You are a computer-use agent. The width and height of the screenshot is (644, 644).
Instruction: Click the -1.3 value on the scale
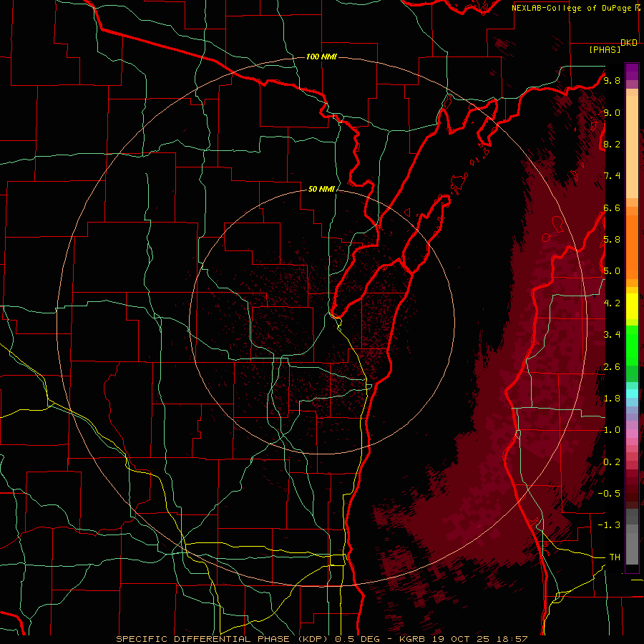[x=609, y=525]
